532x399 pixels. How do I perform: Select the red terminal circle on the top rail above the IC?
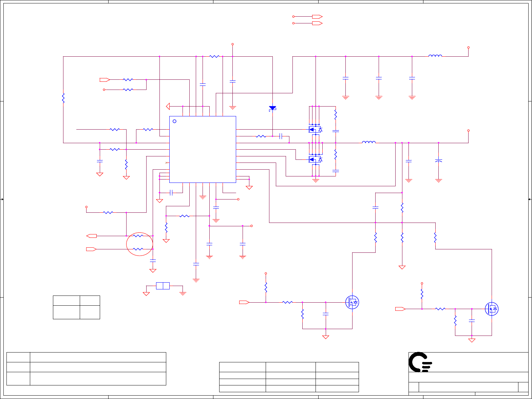coord(232,44)
